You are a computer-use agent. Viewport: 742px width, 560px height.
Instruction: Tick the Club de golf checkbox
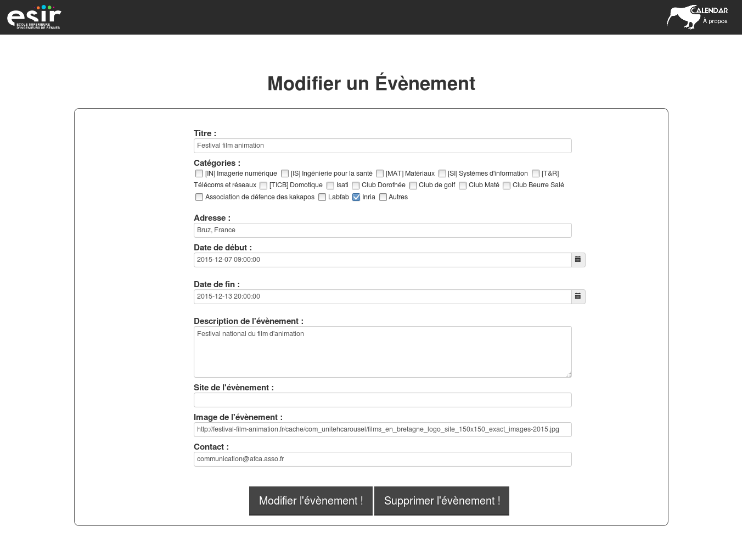click(413, 186)
